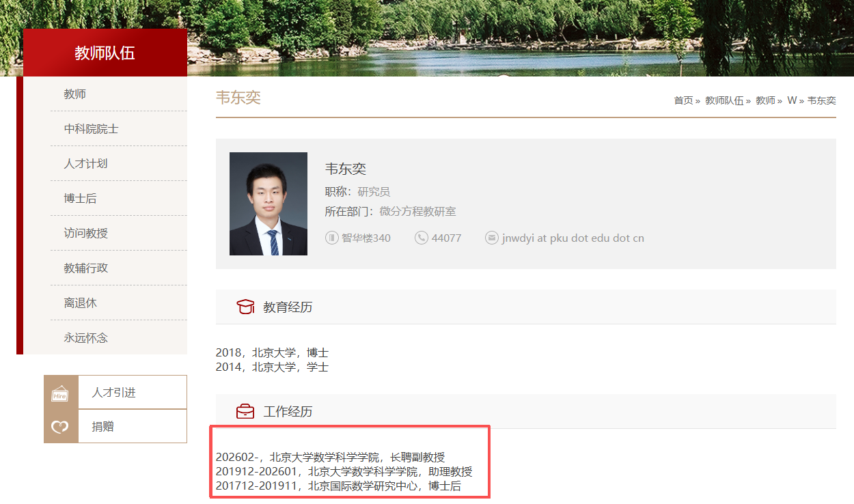Click 教师 in the breadcrumb trail
The height and width of the screenshot is (504, 854).
[x=765, y=100]
